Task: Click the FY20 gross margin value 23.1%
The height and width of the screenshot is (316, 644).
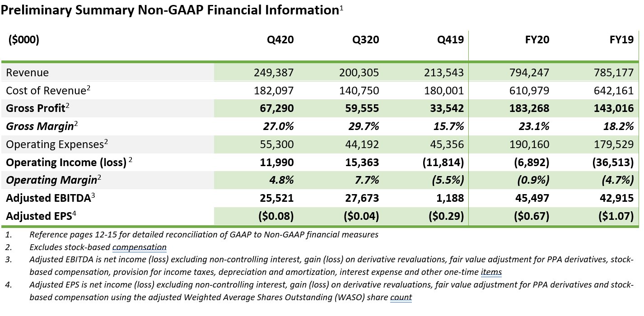Action: tap(535, 126)
